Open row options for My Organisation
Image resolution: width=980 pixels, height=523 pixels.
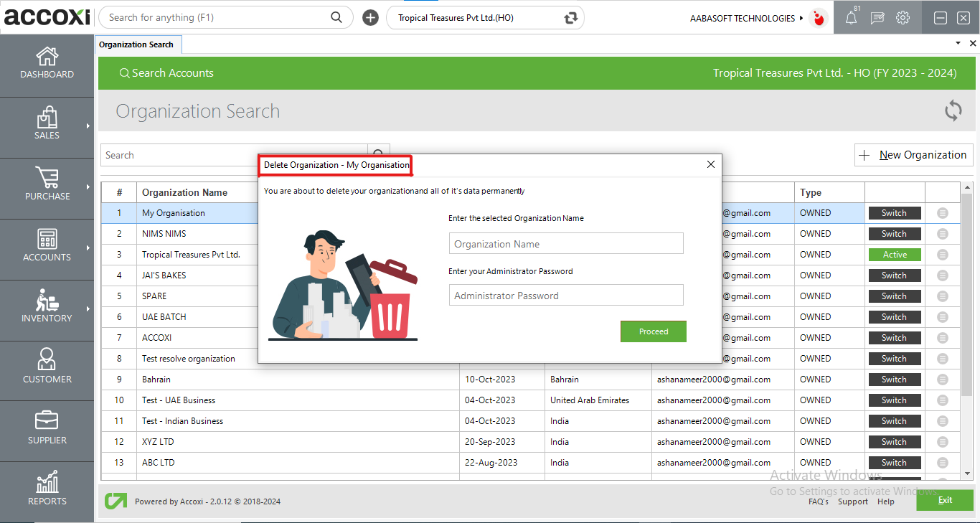(943, 213)
